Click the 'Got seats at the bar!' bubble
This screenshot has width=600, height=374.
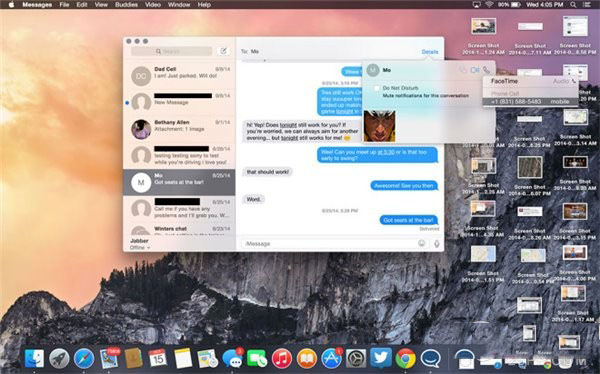click(x=408, y=220)
